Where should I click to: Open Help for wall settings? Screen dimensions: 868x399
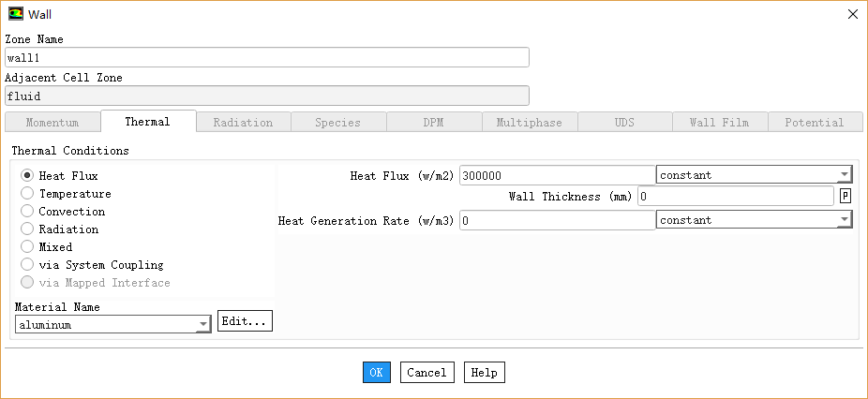pyautogui.click(x=484, y=373)
